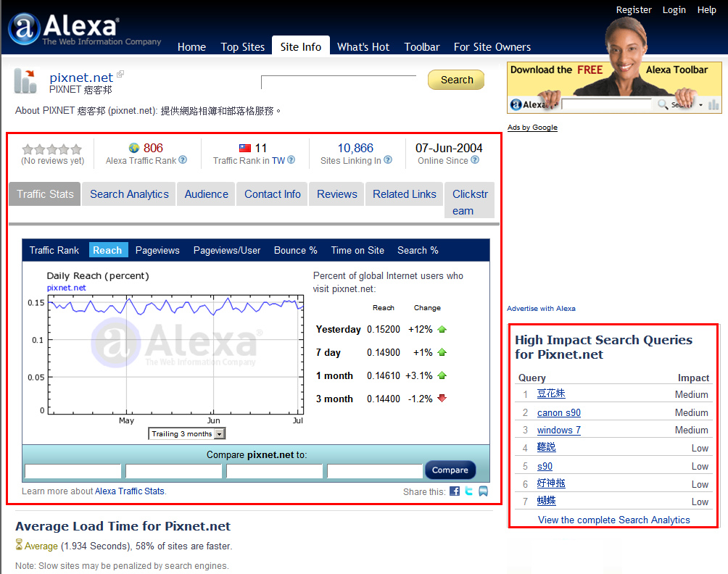Screen dimensions: 728x574
Task: Click the yellow Search button
Action: pos(456,80)
